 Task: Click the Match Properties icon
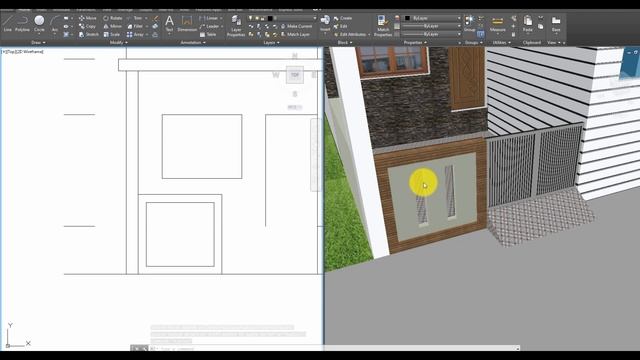coord(382,25)
